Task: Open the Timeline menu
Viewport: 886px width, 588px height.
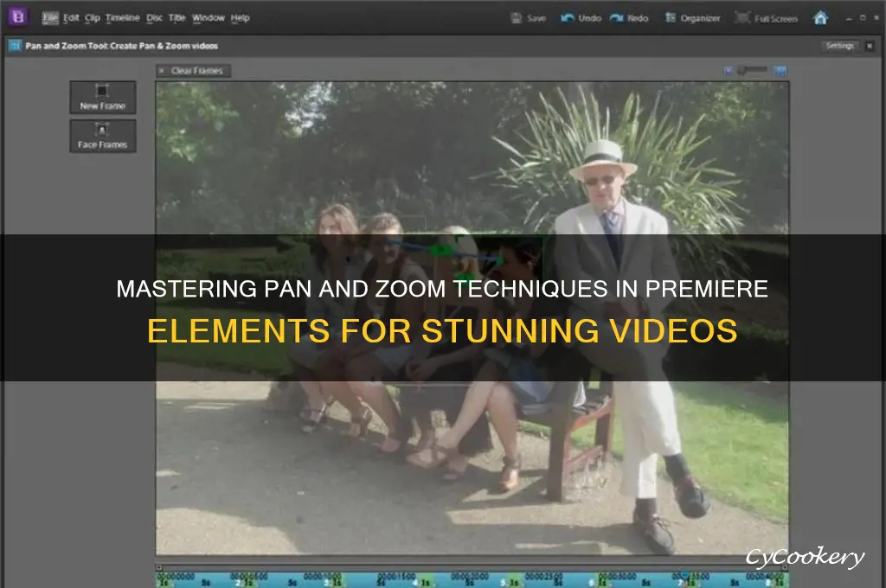Action: click(x=122, y=18)
